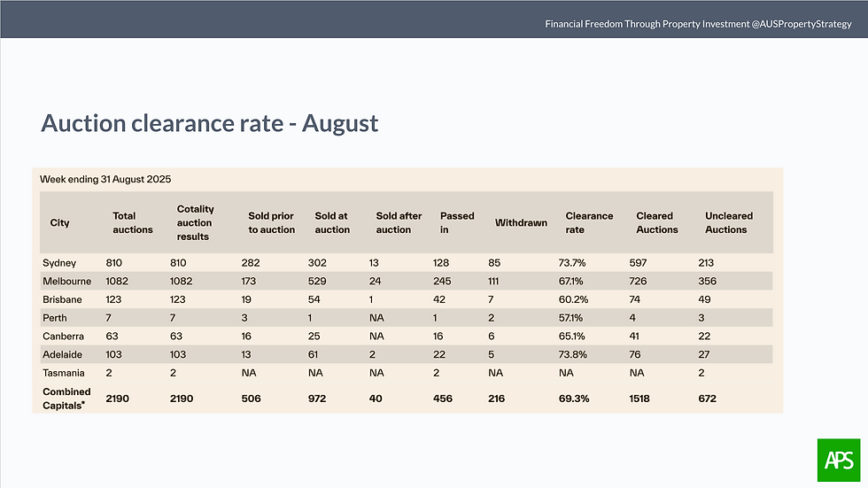Select the Tasmania row label
The height and width of the screenshot is (488, 868).
(x=64, y=372)
